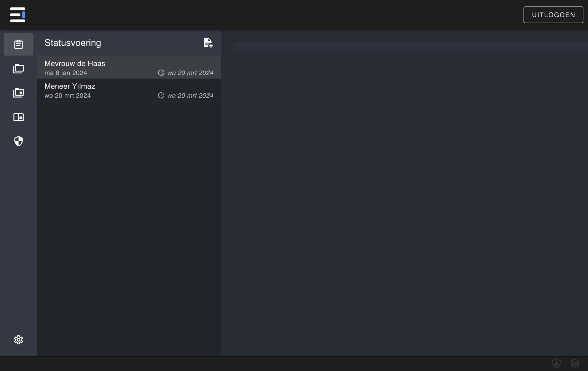Screen dimensions: 588x371
Task: Click the shield lock status bar icon
Action: tap(556, 363)
